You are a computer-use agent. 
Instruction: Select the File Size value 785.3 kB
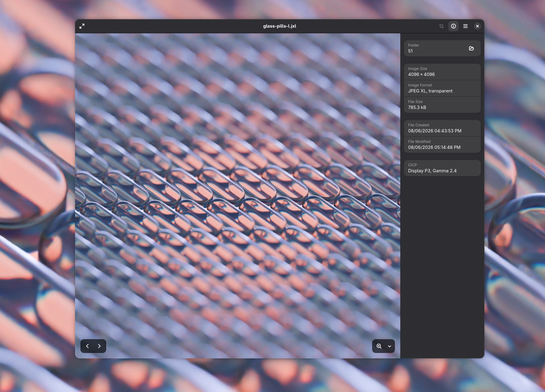[x=417, y=107]
